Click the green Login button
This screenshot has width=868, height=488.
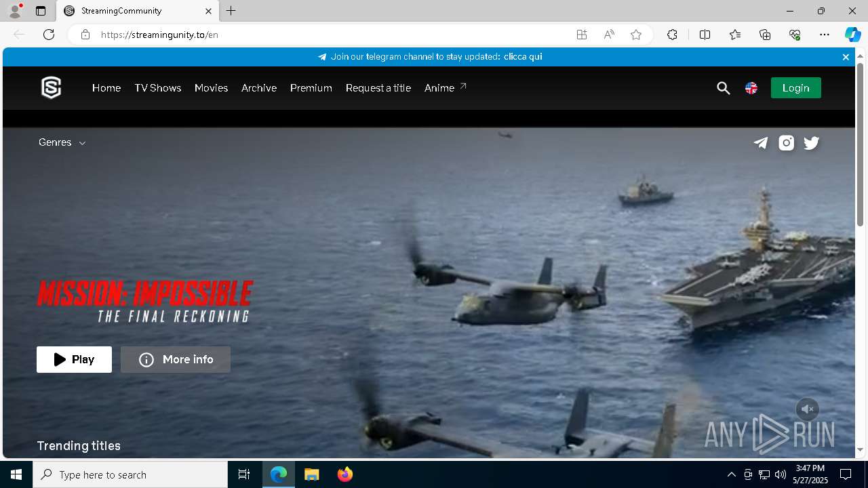point(796,88)
